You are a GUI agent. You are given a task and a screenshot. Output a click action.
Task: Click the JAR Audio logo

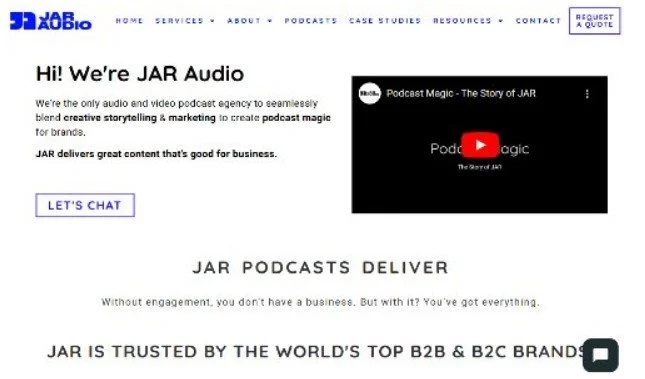(51, 21)
